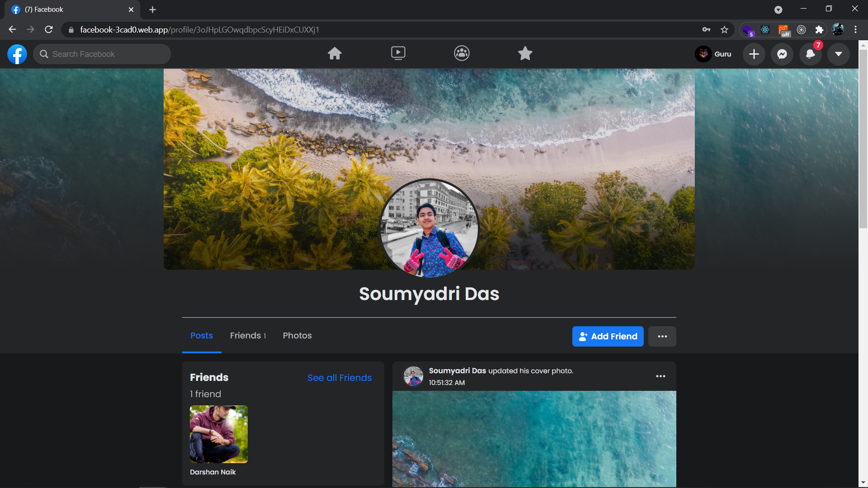The width and height of the screenshot is (868, 488).
Task: Open Guru profile shortcut
Action: [x=713, y=54]
